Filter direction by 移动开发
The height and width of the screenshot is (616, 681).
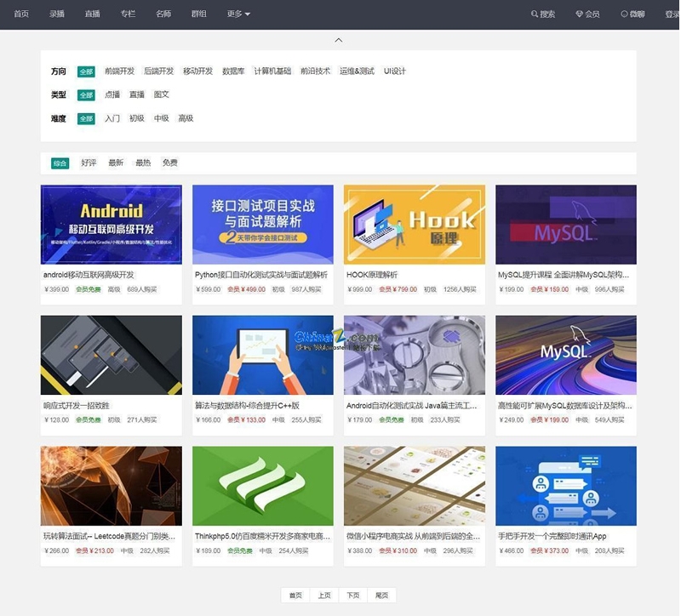198,71
